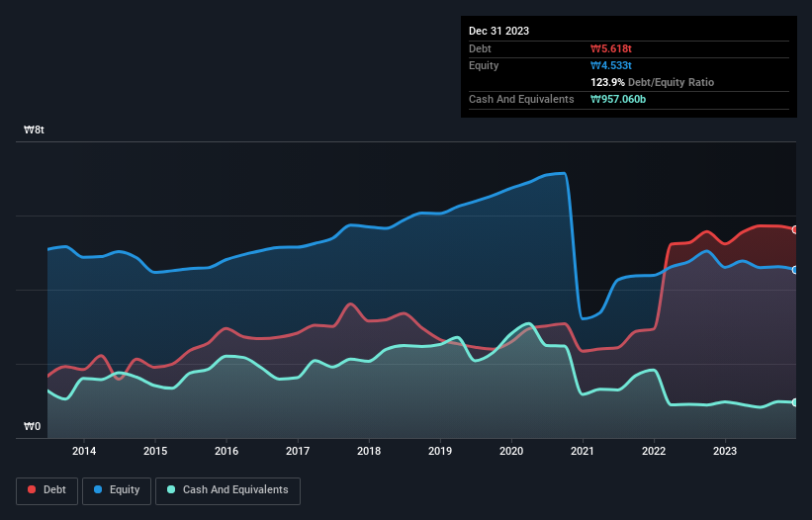Click the ₩0 y-axis label
Image resolution: width=812 pixels, height=520 pixels.
[32, 426]
